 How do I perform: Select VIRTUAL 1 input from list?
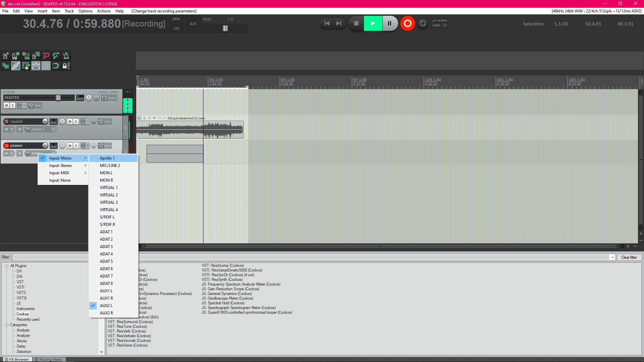[109, 188]
